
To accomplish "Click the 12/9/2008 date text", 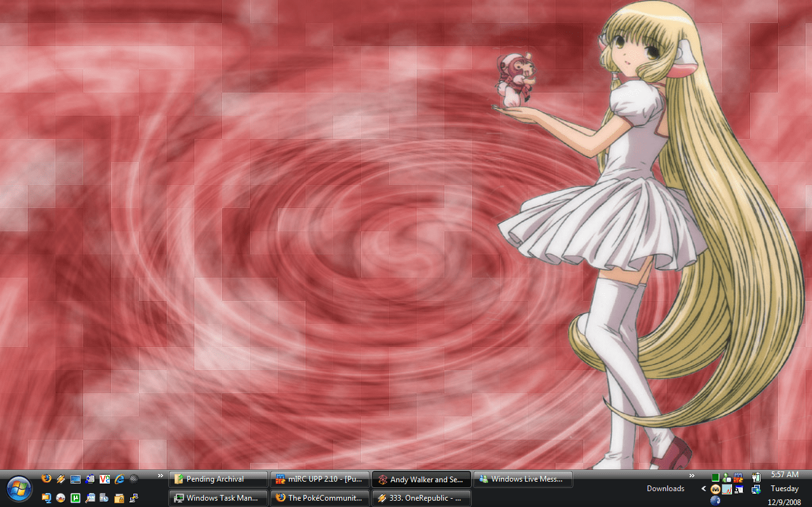I will pyautogui.click(x=785, y=502).
